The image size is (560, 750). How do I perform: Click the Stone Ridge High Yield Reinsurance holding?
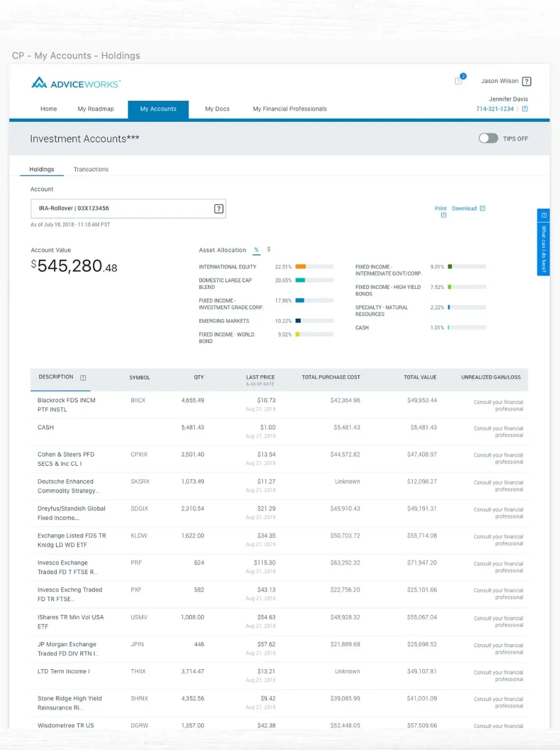69,703
